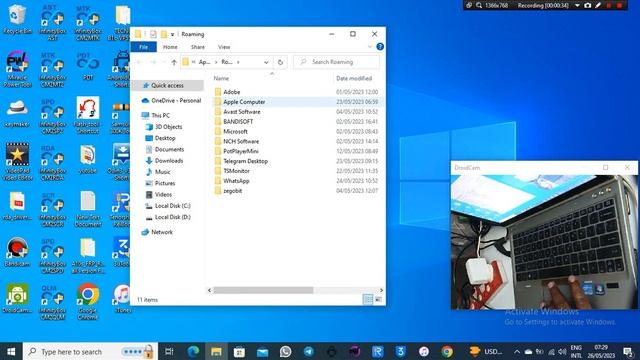Show hidden tray icons chevron
The image size is (640, 360).
(x=517, y=351)
